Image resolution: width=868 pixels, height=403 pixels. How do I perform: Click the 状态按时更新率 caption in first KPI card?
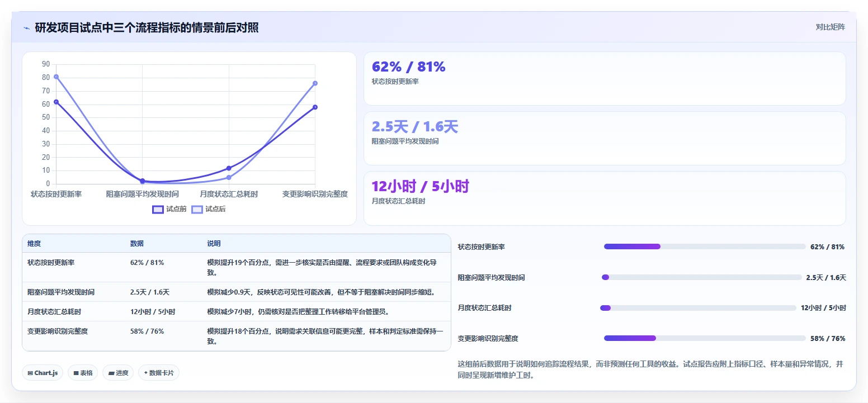395,82
